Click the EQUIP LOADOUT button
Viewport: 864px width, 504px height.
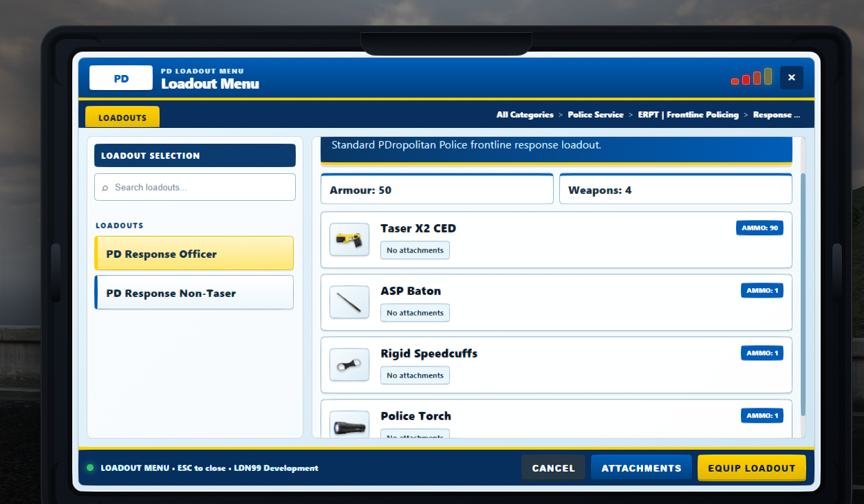click(x=751, y=468)
